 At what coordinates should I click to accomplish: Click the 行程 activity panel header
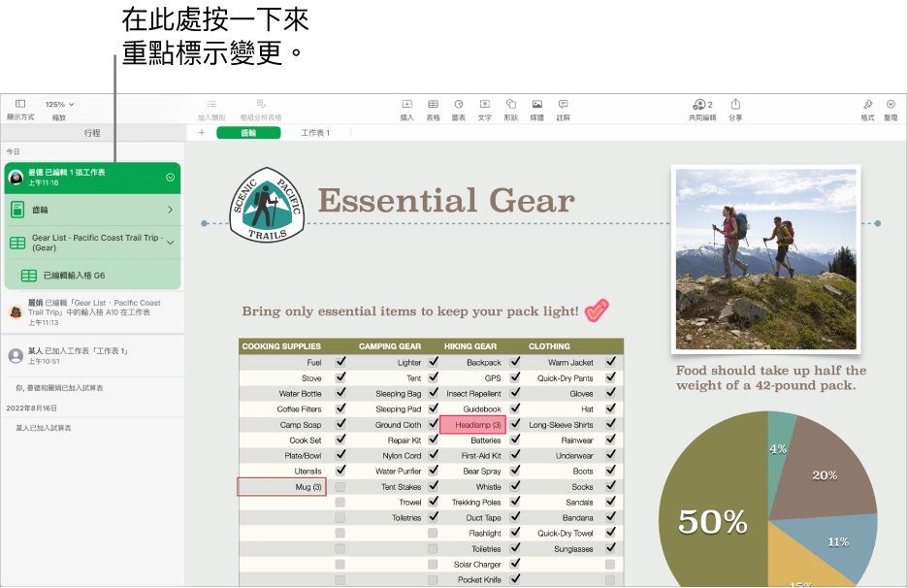92,133
